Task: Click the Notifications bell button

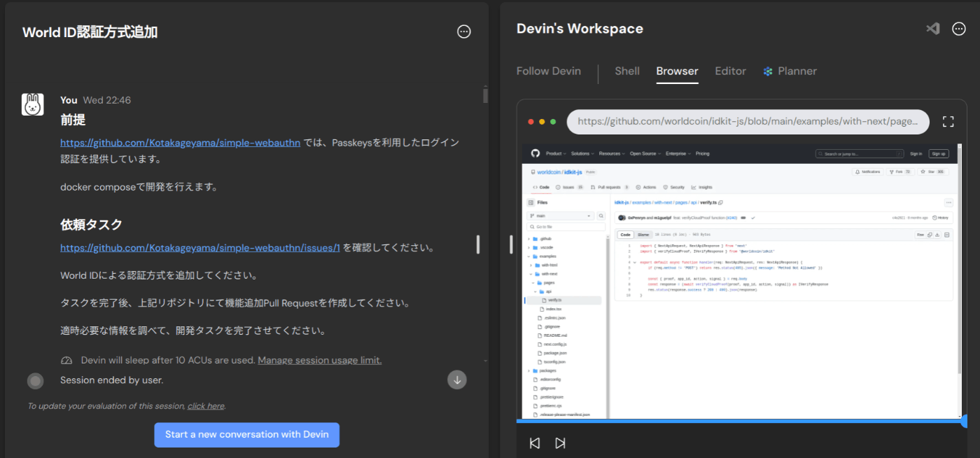Action: tap(868, 172)
